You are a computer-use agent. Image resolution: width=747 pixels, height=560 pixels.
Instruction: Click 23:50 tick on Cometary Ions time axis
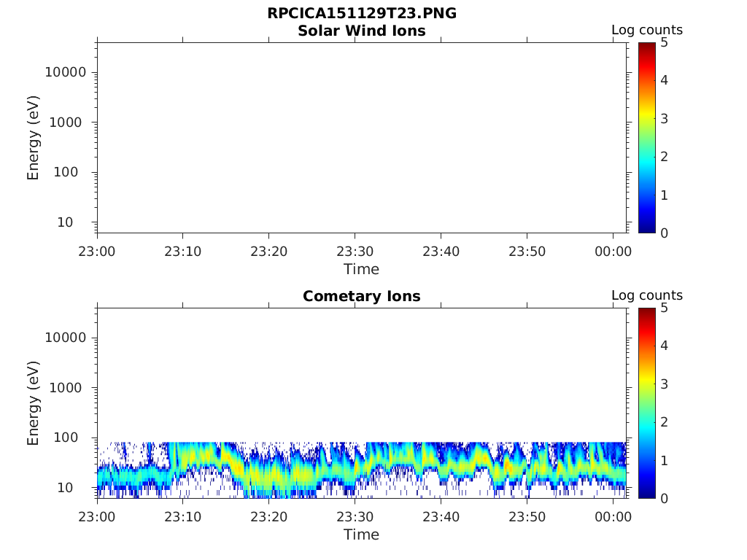click(527, 517)
